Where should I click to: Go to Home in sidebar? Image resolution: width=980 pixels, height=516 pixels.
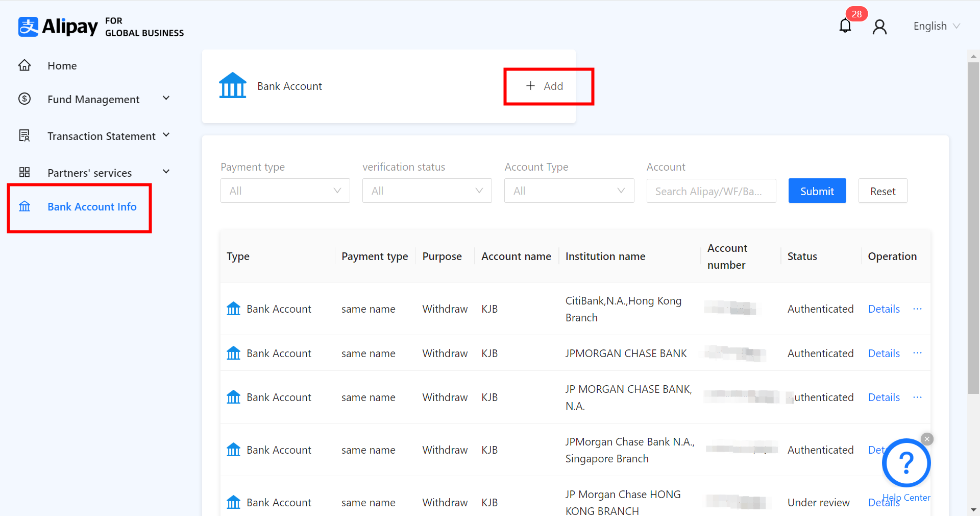pos(62,65)
